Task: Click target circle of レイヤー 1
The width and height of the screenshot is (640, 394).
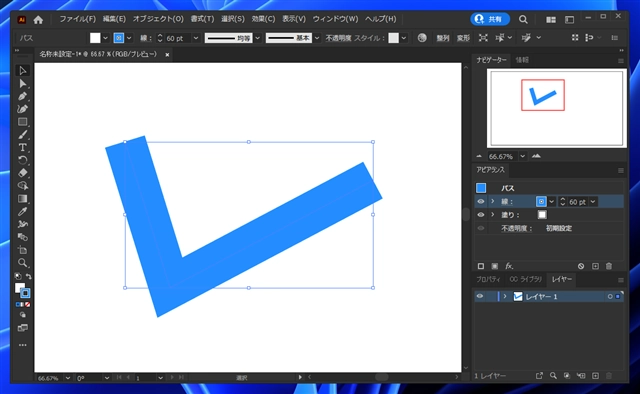Action: (610, 296)
